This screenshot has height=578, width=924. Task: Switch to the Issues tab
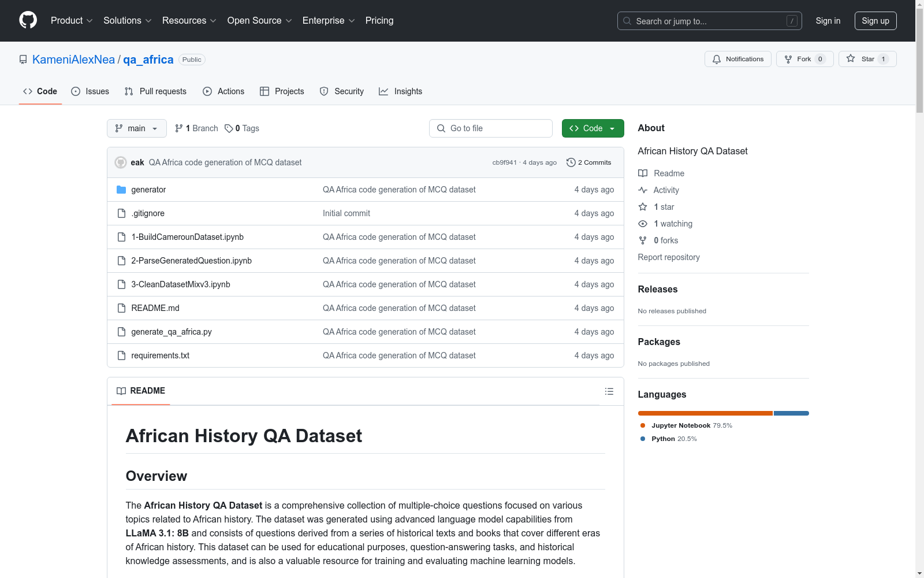click(90, 91)
